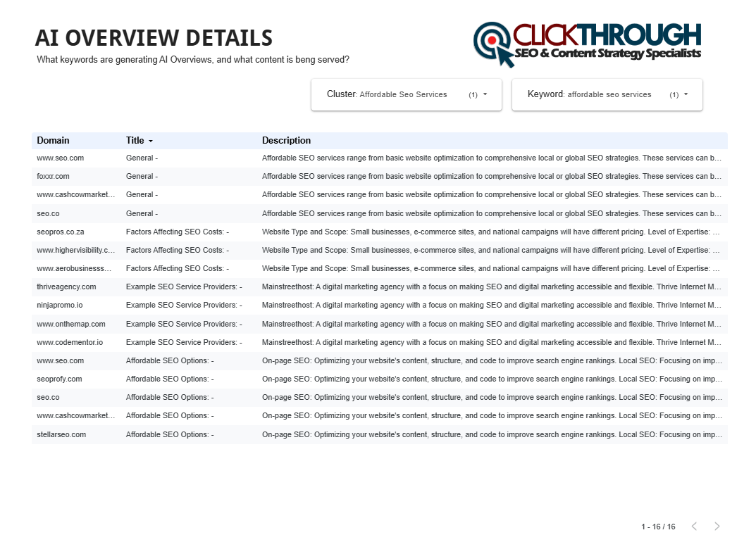Viewport: 756px width, 554px height.
Task: Click description in the www.onthemap.com row
Action: pos(492,324)
